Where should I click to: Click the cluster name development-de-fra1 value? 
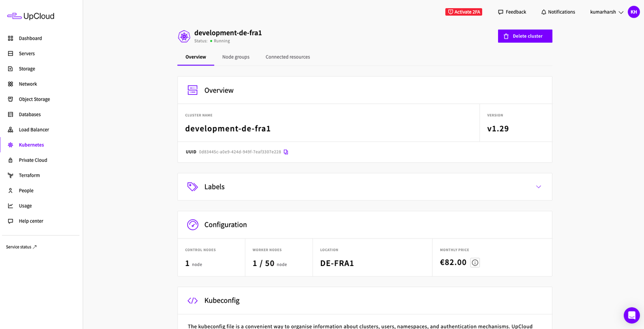pos(228,128)
